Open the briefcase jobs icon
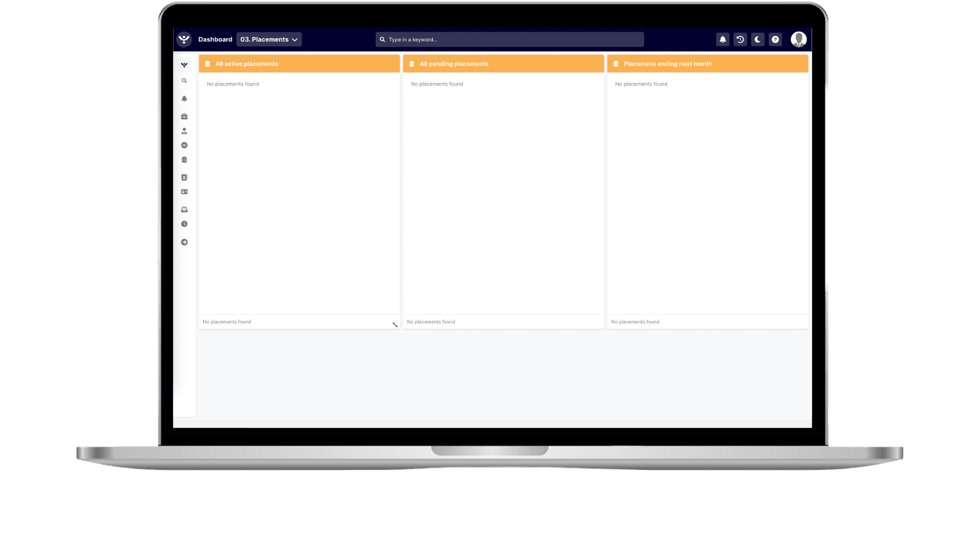 coord(184,116)
